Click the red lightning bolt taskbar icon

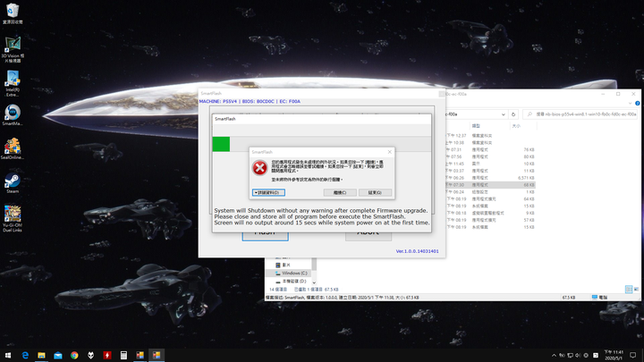(107, 355)
